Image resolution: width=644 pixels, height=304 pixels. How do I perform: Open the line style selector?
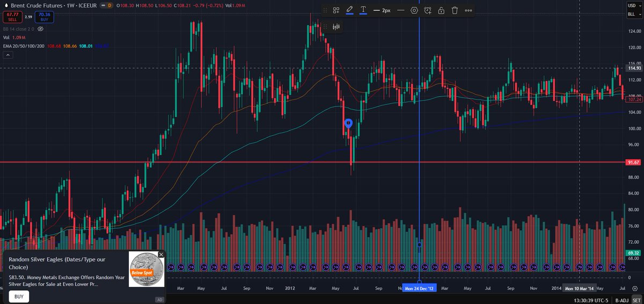coord(400,10)
